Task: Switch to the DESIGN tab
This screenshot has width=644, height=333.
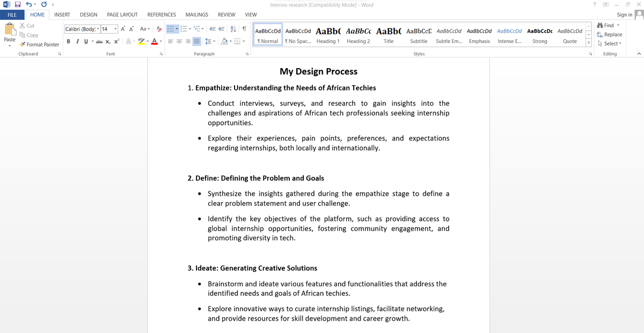Action: [89, 14]
